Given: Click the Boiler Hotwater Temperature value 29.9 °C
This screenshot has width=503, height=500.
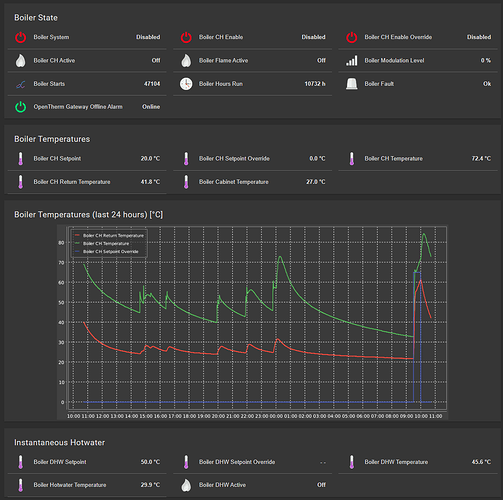Looking at the screenshot, I should (x=150, y=485).
